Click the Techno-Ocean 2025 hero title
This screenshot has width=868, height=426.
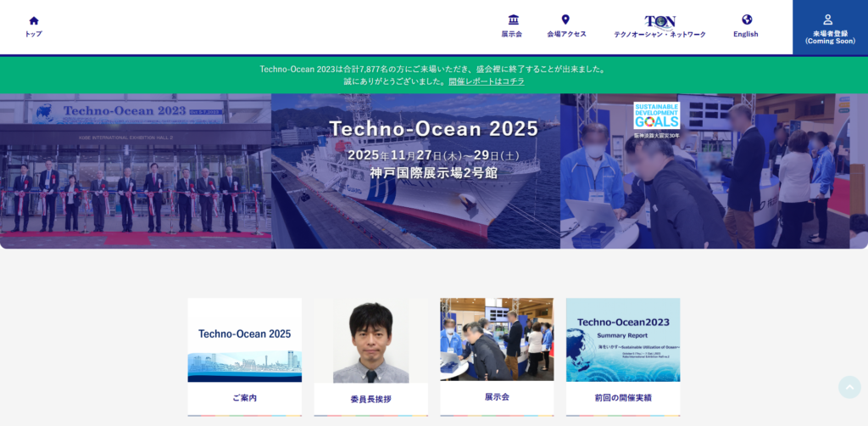[x=433, y=128]
